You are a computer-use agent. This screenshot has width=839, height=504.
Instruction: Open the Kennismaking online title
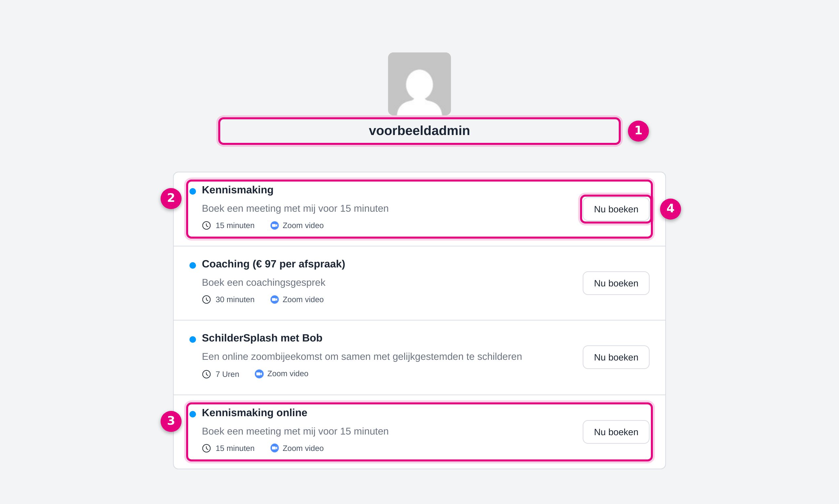[x=254, y=413]
